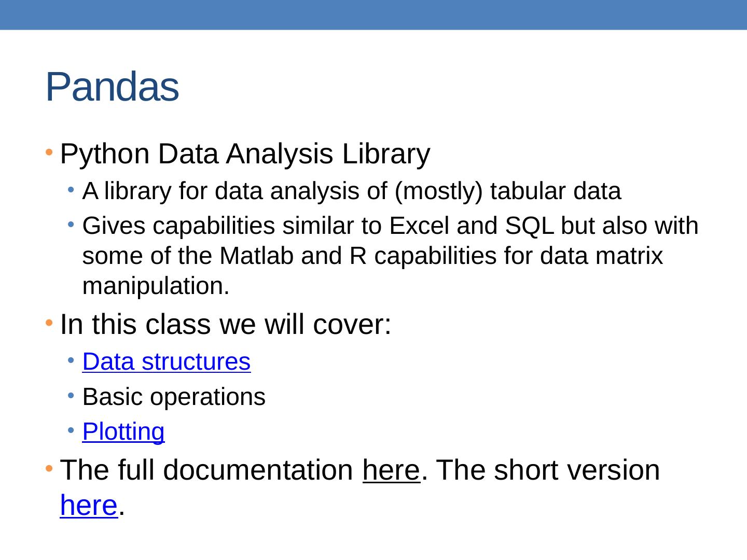747x560 pixels.
Task: Click orange bullet before 'Python Data Analysis Library'
Action: coord(48,152)
